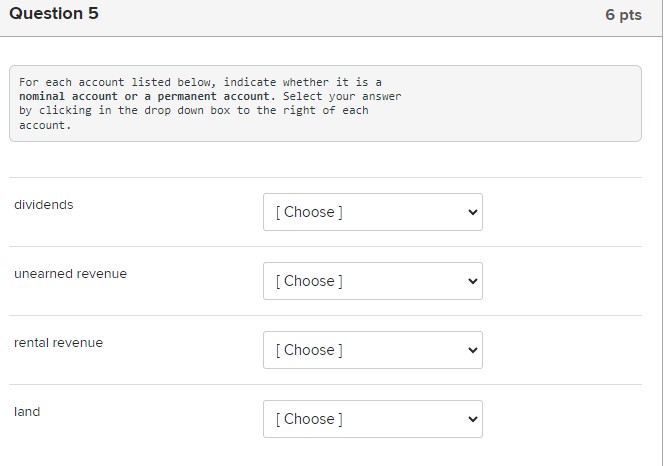Click the chevron arrow in the rental revenue dropdown
This screenshot has width=667, height=466.
pos(473,350)
